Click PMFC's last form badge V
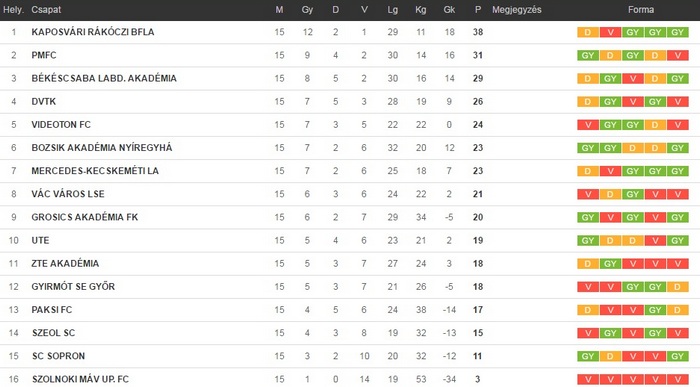Screen dimensions: 700x387 click(678, 55)
